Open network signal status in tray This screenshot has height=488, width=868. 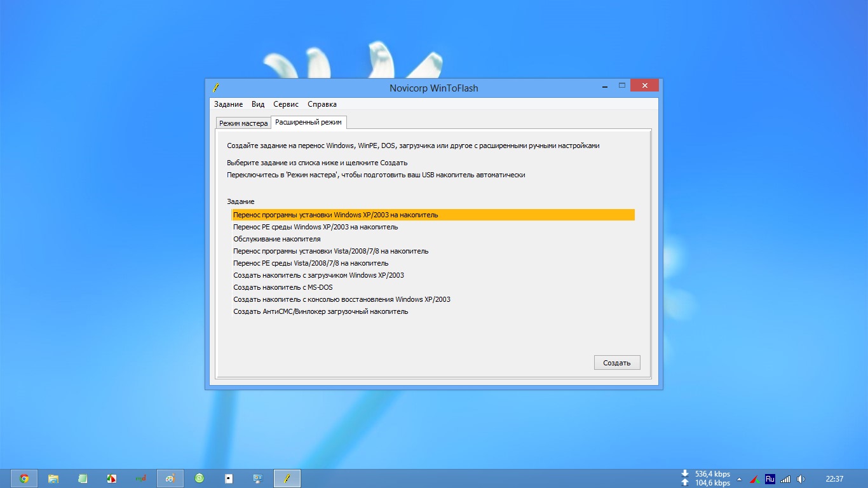[785, 479]
